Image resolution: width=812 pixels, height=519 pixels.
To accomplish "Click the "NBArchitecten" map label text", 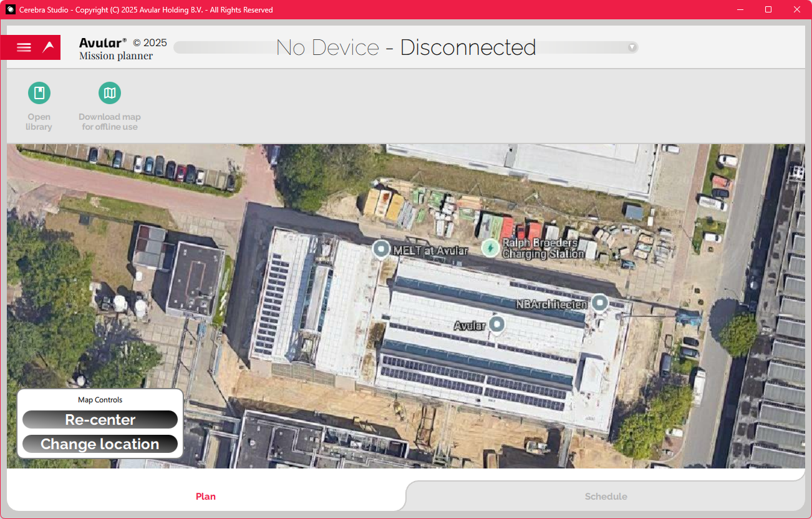I will [x=552, y=304].
